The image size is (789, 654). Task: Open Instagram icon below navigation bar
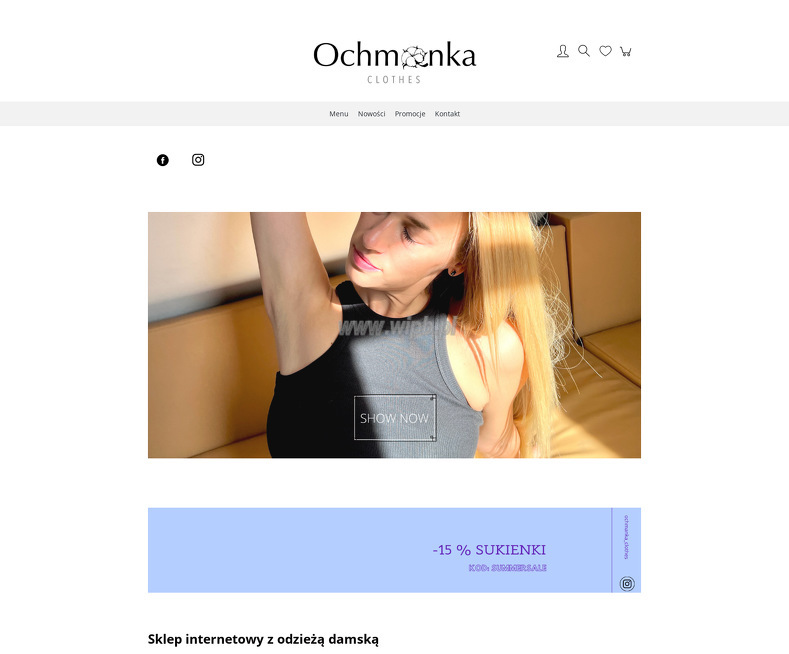[198, 159]
